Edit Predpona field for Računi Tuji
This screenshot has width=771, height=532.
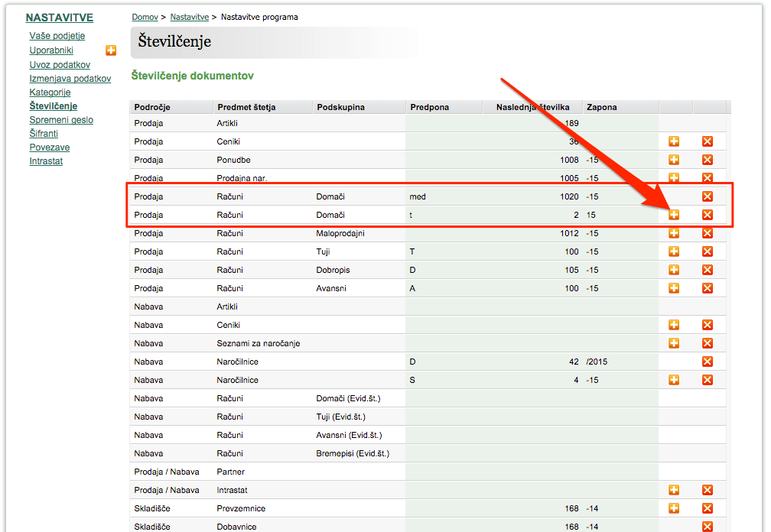[x=444, y=251]
